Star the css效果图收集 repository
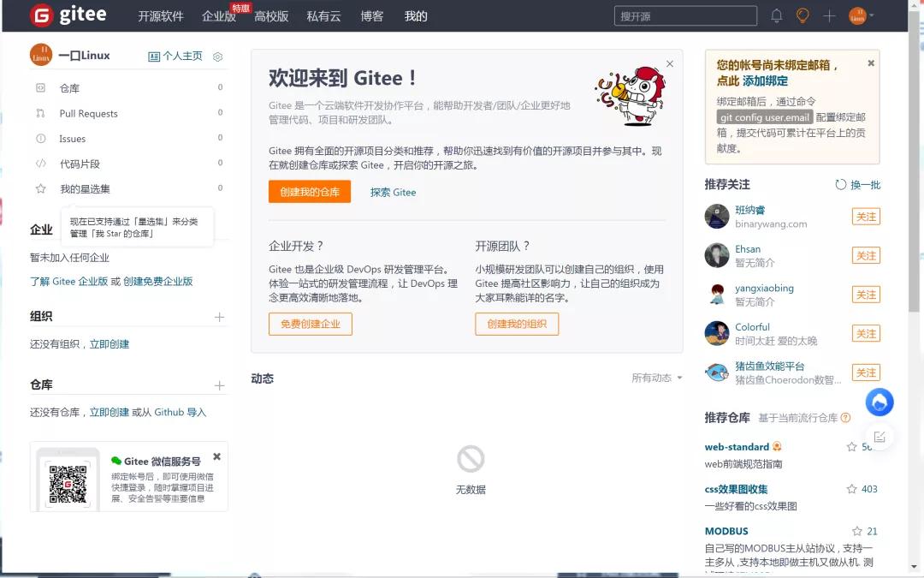Screen dimensions: 924x578 [x=851, y=489]
